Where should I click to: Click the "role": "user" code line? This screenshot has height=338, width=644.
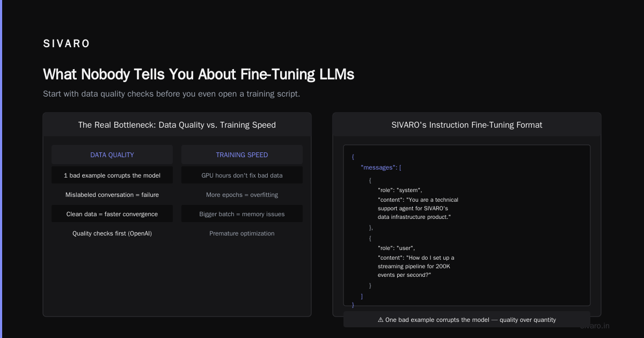tap(397, 248)
